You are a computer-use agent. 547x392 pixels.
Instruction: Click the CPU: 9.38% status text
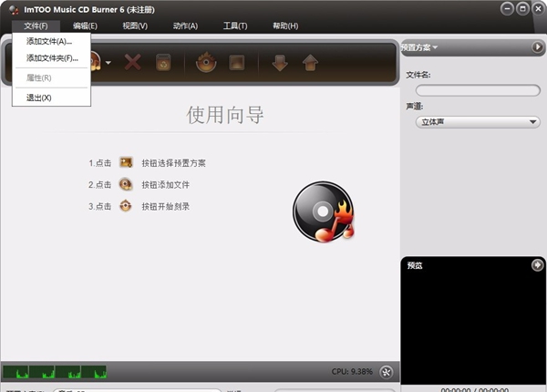click(x=352, y=372)
